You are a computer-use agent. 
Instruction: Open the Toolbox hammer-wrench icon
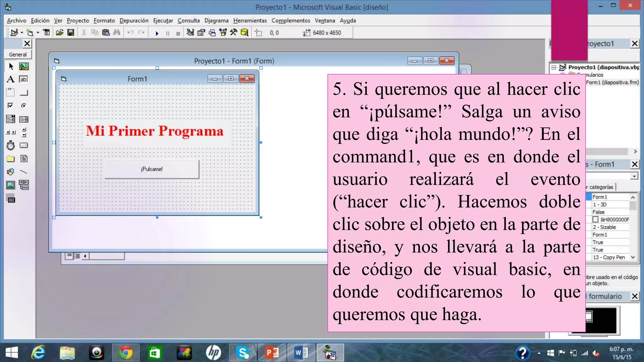[x=233, y=32]
